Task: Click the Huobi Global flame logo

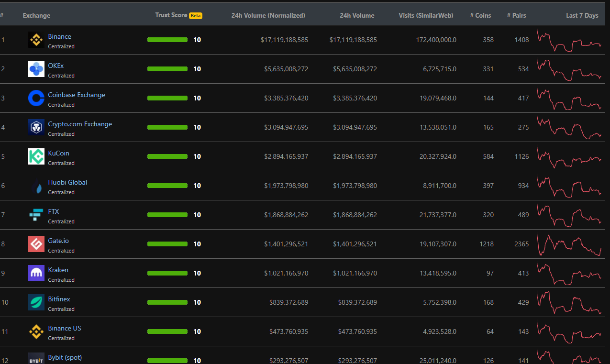Action: click(36, 186)
